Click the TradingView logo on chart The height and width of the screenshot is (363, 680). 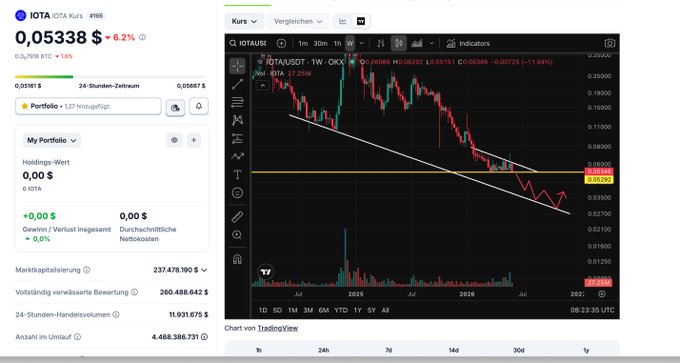click(266, 272)
